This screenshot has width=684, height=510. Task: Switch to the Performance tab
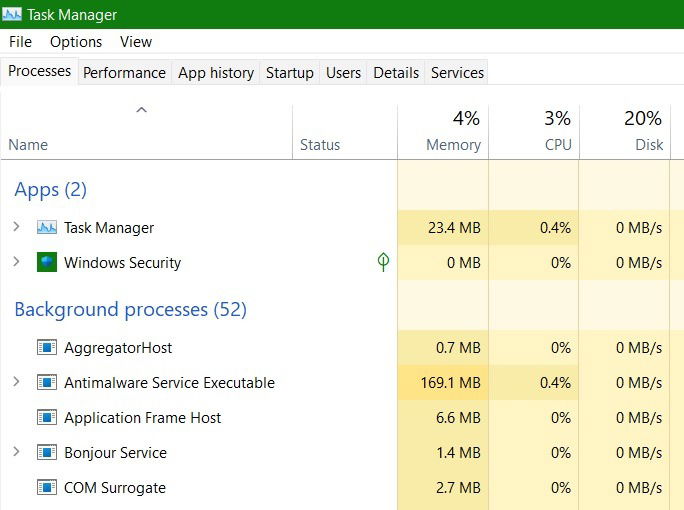[x=124, y=72]
